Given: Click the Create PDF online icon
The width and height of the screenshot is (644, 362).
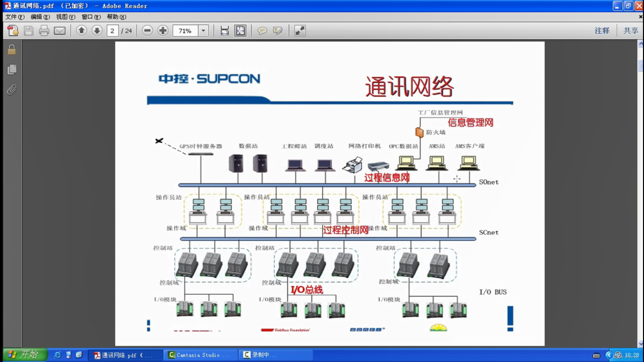Looking at the screenshot, I should coord(13,31).
